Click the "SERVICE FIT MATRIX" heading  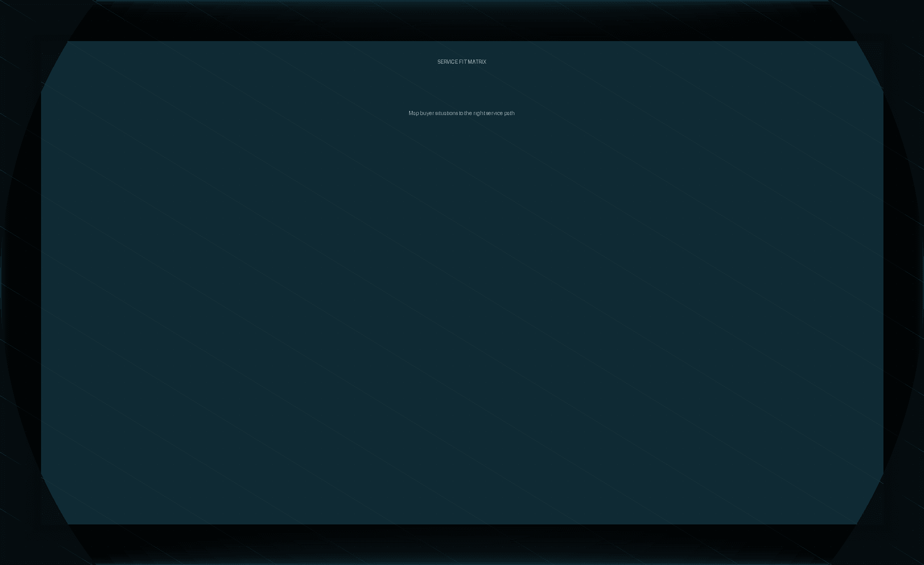461,62
